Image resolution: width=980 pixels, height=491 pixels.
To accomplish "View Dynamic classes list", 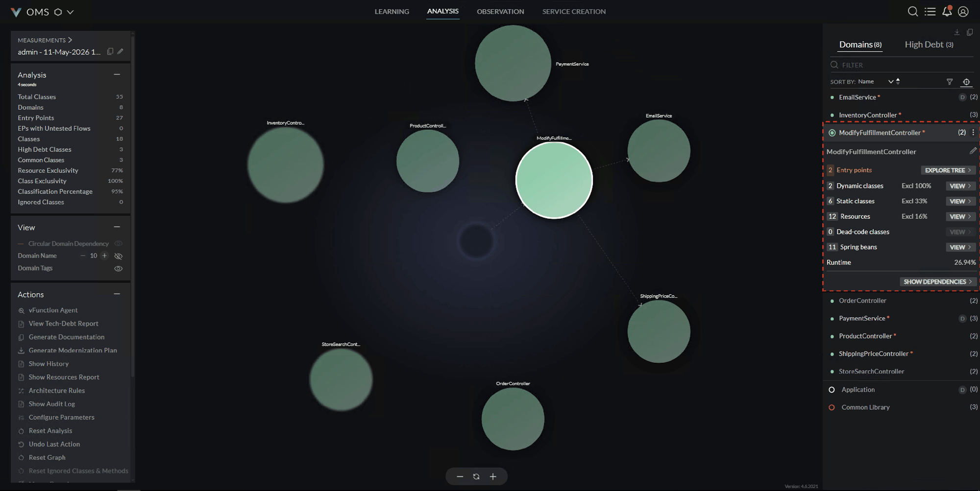I will pos(960,186).
